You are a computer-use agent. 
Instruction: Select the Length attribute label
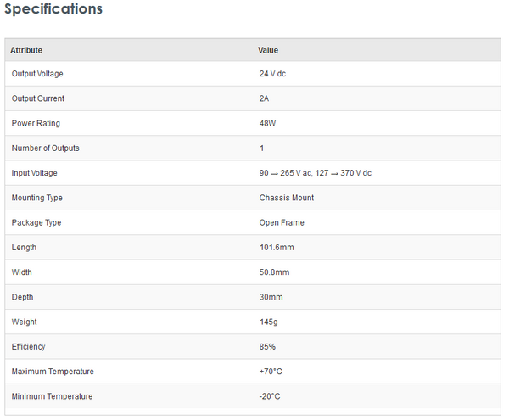[x=25, y=248]
